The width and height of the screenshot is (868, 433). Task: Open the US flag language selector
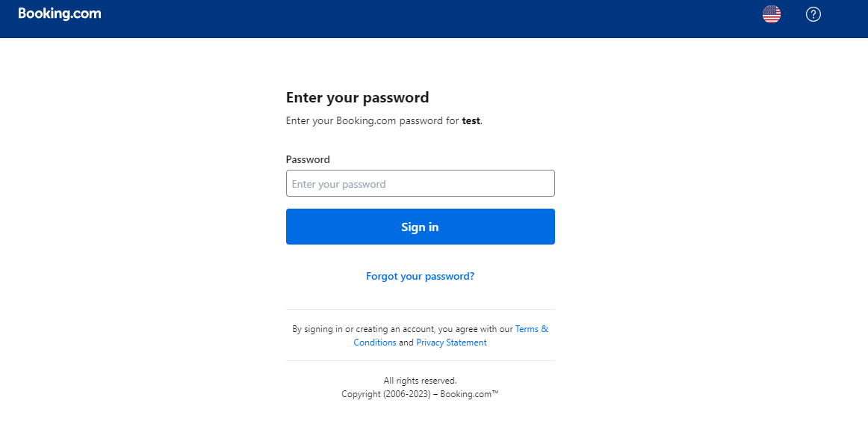pyautogui.click(x=771, y=14)
